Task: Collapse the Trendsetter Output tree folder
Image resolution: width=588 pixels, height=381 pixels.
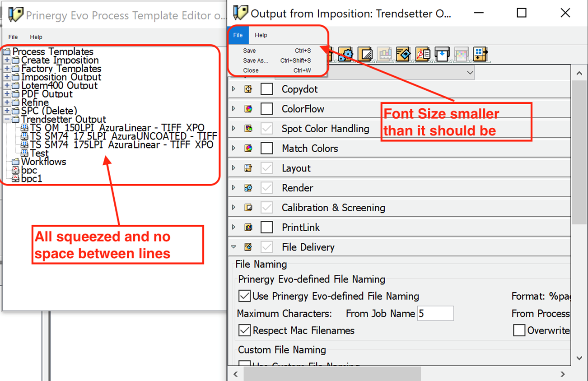Action: (7, 120)
